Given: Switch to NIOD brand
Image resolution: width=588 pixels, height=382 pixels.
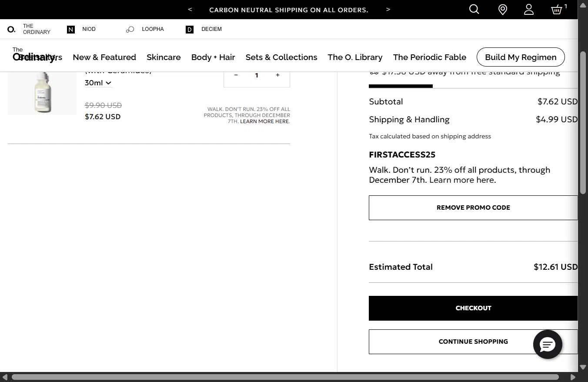Looking at the screenshot, I should (x=81, y=29).
